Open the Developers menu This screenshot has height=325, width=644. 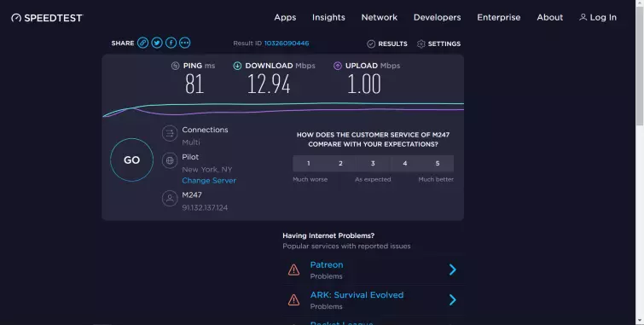(x=437, y=17)
